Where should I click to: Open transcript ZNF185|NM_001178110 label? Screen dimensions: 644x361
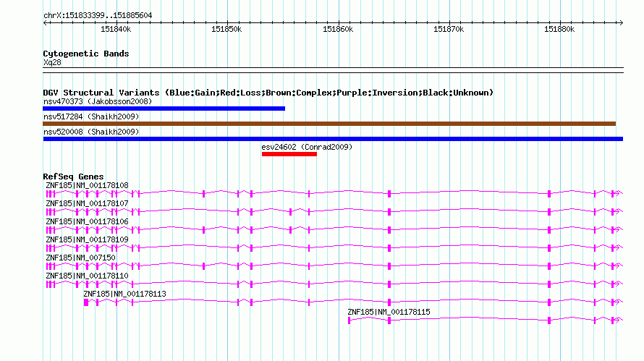pyautogui.click(x=87, y=276)
